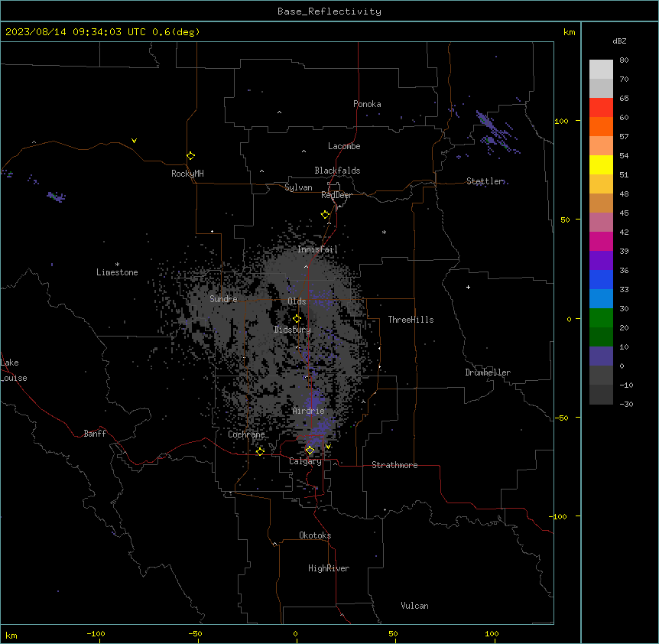Pick the light blue 30-33 dBZ swatch
This screenshot has width=659, height=644.
pyautogui.click(x=601, y=299)
